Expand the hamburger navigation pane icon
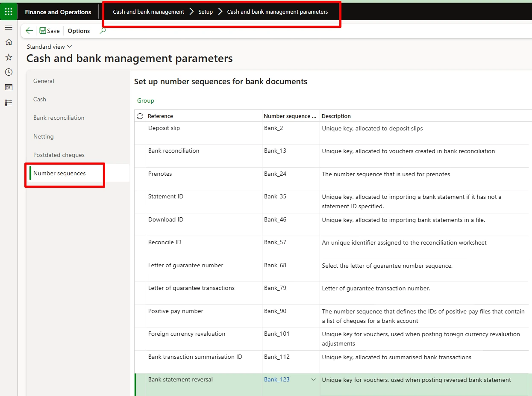 [x=9, y=27]
